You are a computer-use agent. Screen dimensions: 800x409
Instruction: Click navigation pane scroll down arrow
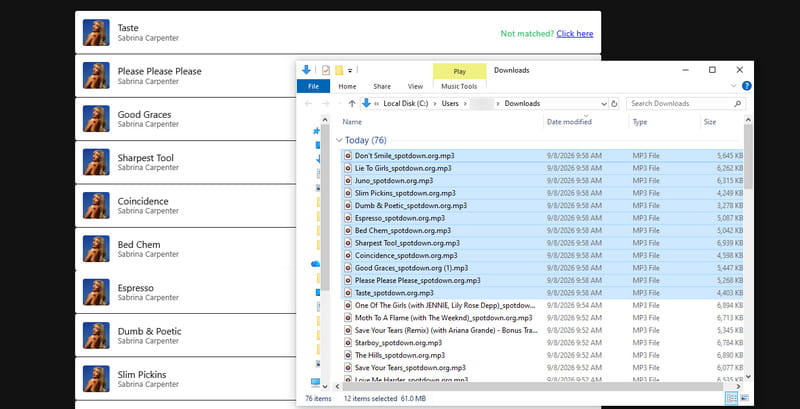pos(325,387)
